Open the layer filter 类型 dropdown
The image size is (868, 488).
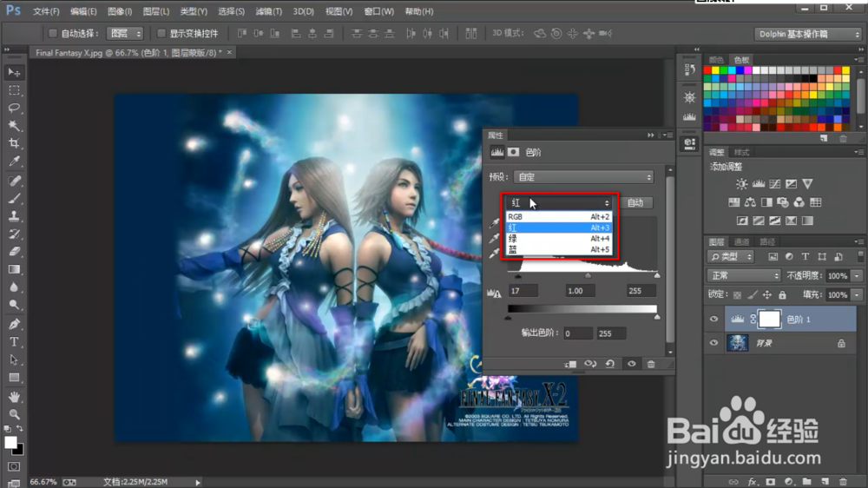pyautogui.click(x=731, y=256)
